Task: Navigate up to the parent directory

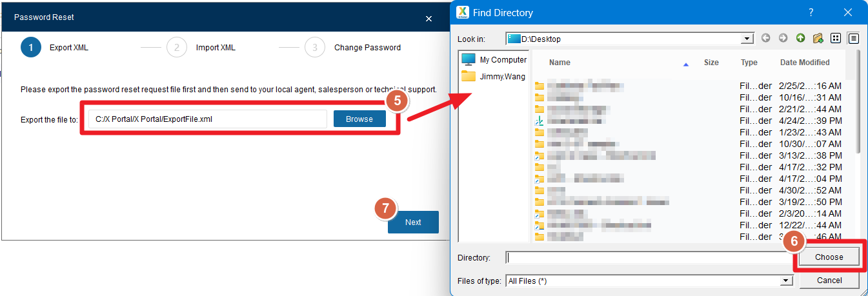Action: (x=800, y=39)
